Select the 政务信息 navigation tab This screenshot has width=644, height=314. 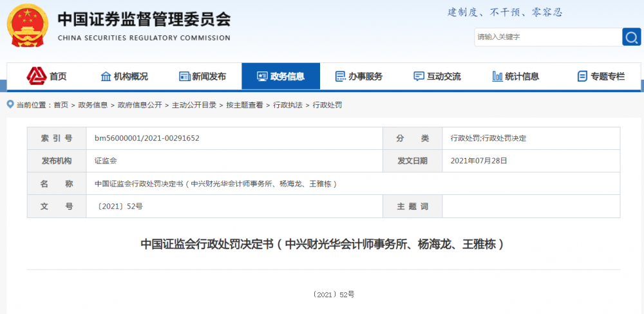pyautogui.click(x=281, y=77)
